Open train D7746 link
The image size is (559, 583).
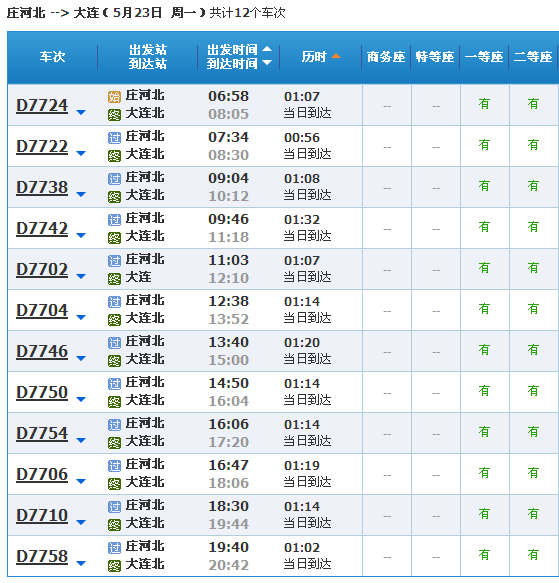tap(42, 351)
